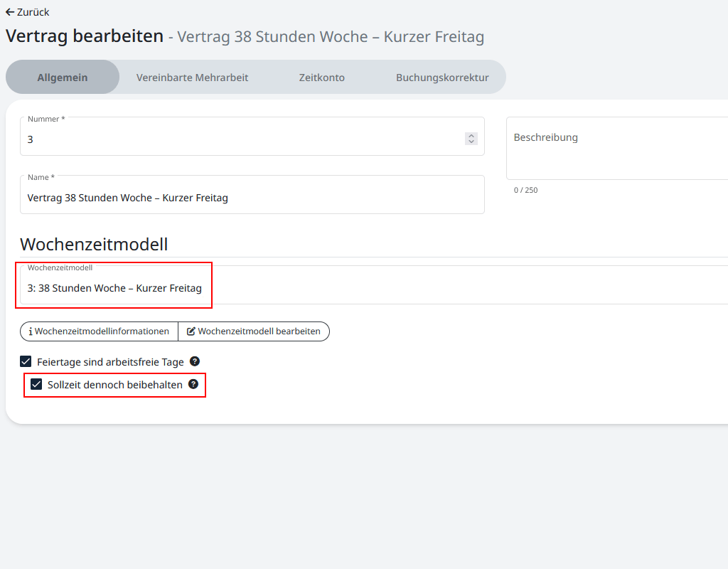Switch to the Vereinbarte Mehrarbeit tab
Screen dimensions: 728x569
click(192, 78)
